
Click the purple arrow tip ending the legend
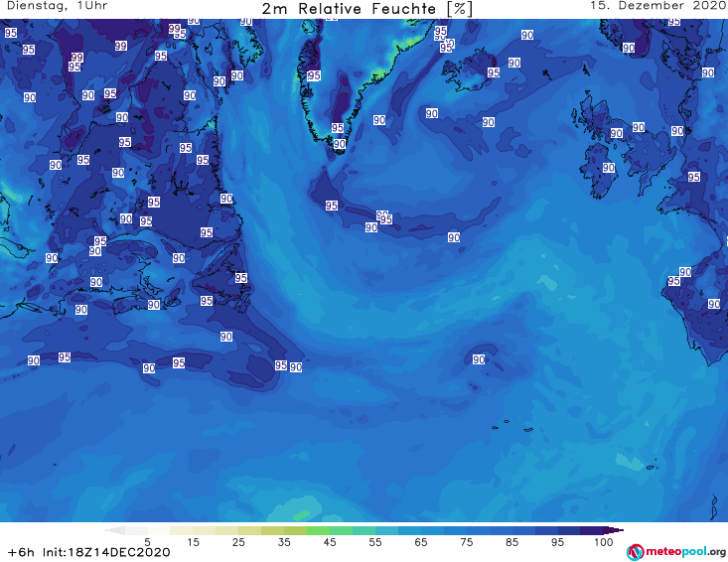614,530
